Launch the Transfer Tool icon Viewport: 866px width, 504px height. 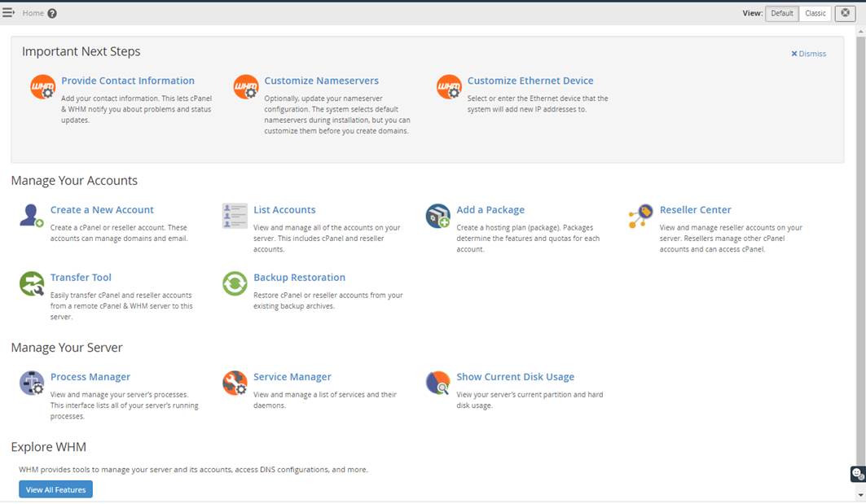point(30,283)
